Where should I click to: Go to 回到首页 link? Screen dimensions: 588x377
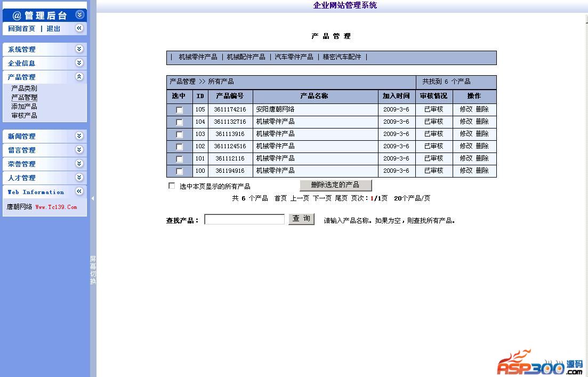coord(21,28)
